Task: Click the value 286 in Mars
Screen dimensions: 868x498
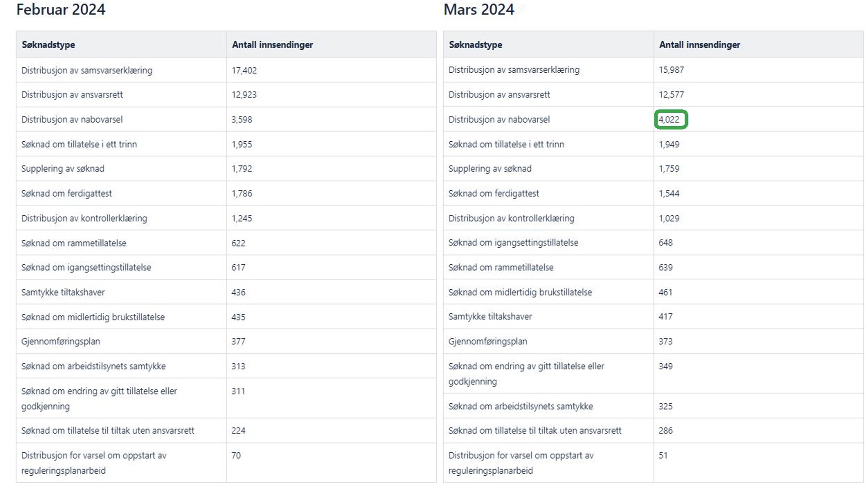Action: click(x=666, y=430)
